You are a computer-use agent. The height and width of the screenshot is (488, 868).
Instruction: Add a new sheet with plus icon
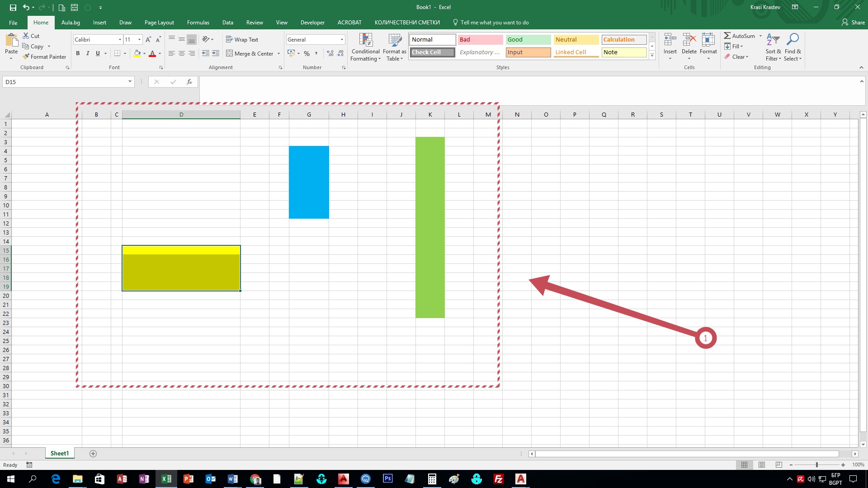(93, 454)
